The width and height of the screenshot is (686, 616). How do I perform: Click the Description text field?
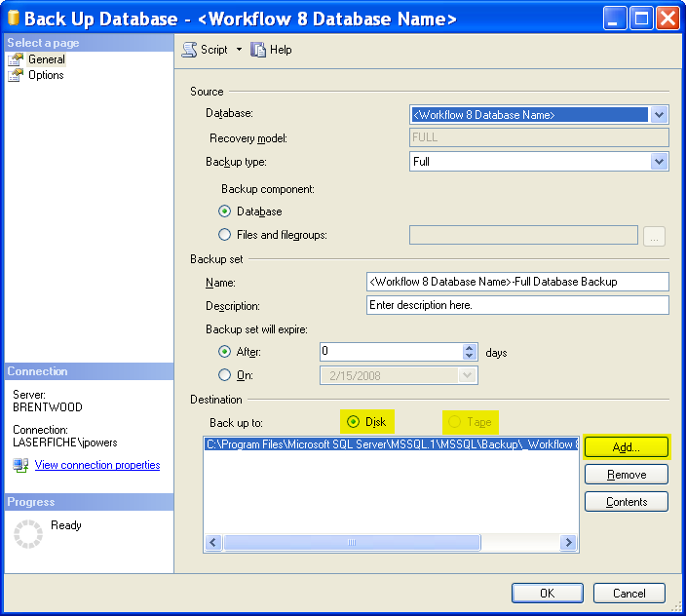(x=517, y=305)
